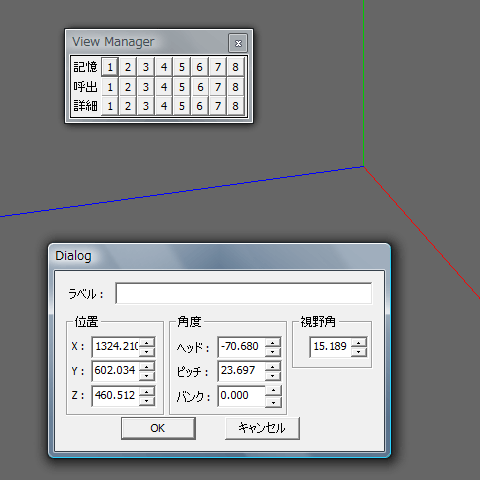This screenshot has width=480, height=480.
Task: Click the 視野角 field showing 15.189
Action: (x=330, y=347)
